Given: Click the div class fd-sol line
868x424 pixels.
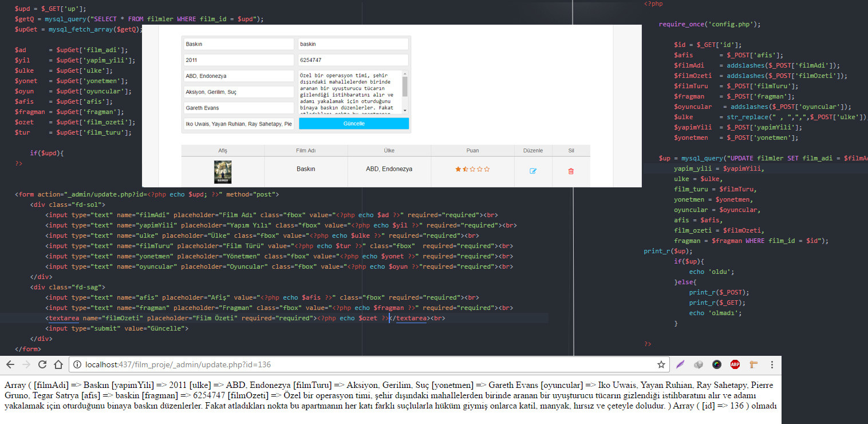Looking at the screenshot, I should click(68, 205).
